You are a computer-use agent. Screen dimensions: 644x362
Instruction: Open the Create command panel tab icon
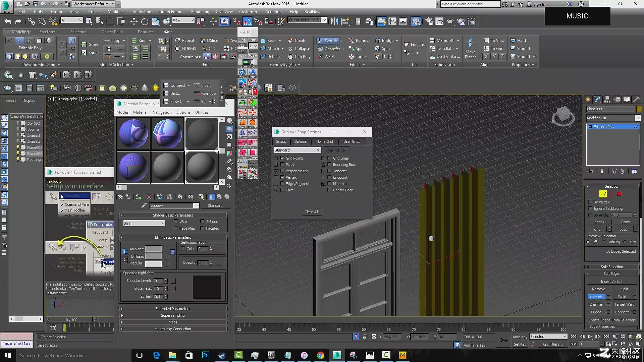[588, 100]
